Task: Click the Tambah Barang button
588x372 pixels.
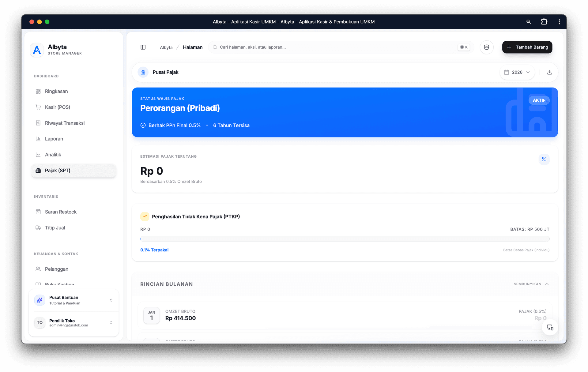Action: coord(527,47)
